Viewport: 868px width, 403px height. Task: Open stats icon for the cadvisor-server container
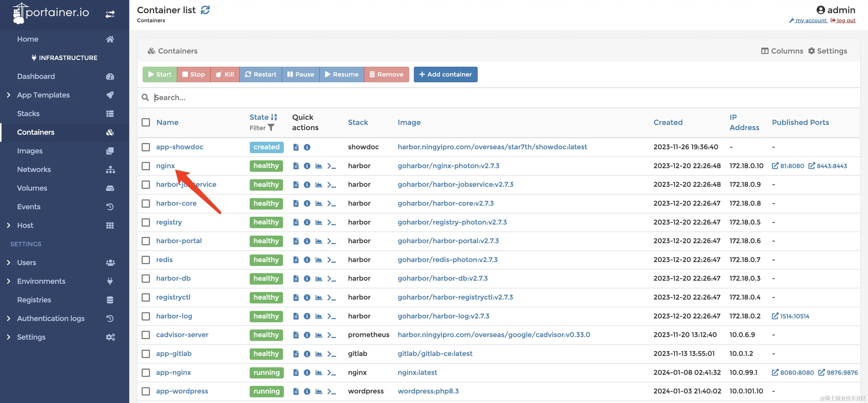(x=319, y=335)
